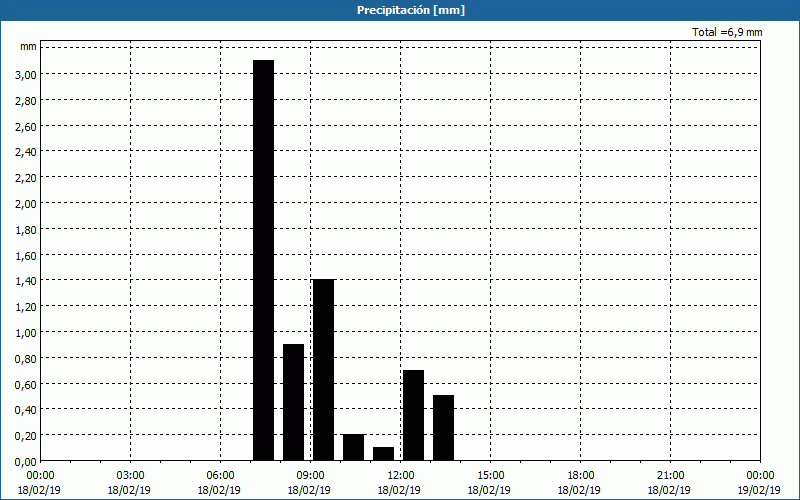Image resolution: width=800 pixels, height=500 pixels.
Task: Click the 06:00 x-axis time label
Action: pyautogui.click(x=220, y=476)
